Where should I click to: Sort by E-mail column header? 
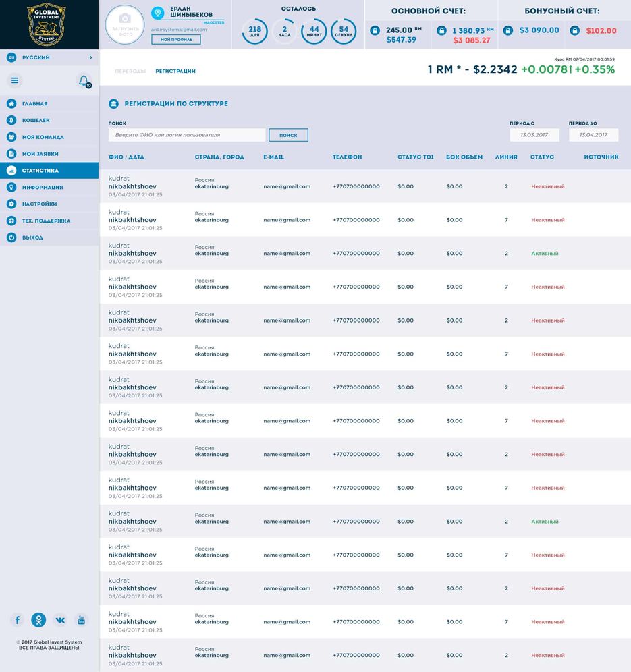273,157
